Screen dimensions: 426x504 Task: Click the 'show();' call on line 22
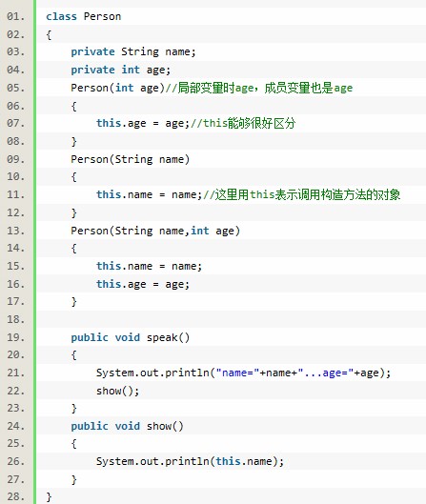[x=117, y=392]
